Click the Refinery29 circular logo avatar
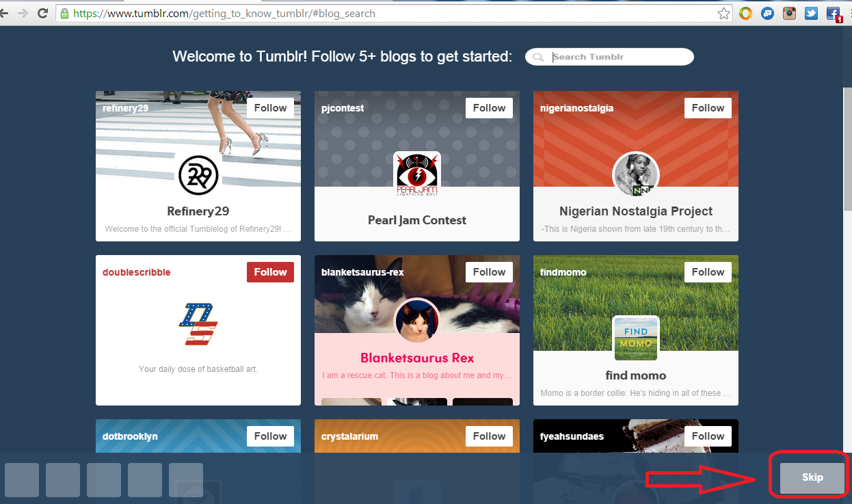This screenshot has width=852, height=504. click(x=198, y=175)
